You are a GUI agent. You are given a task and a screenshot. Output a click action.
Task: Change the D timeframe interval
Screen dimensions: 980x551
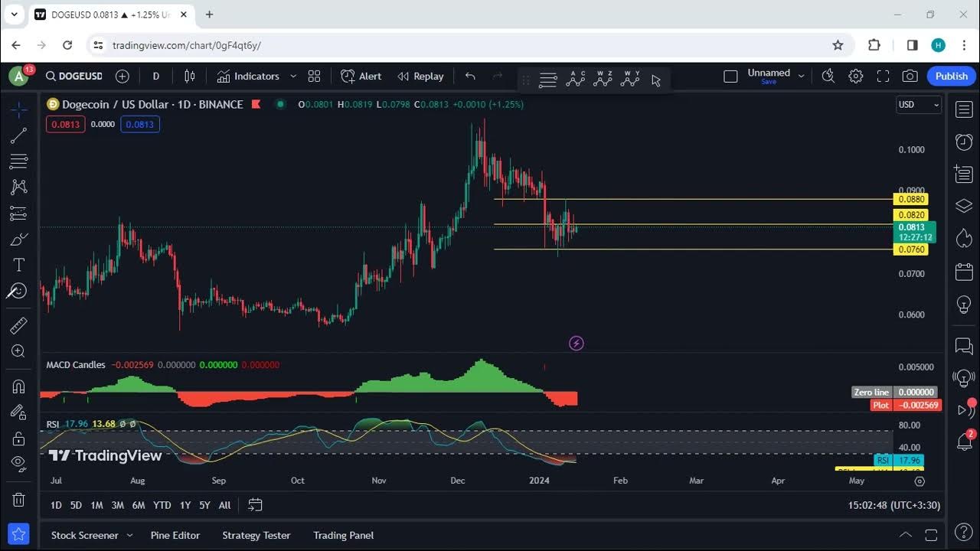click(156, 76)
